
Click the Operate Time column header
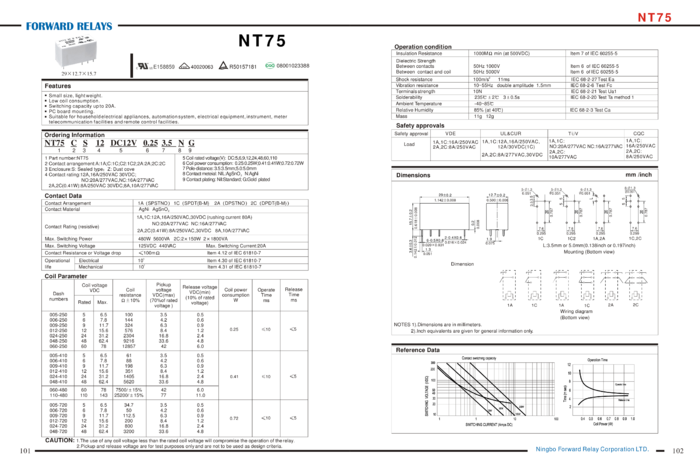click(266, 295)
